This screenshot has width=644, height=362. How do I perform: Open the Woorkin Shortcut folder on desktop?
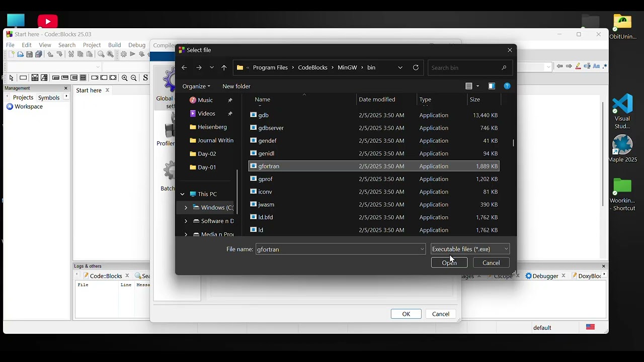pyautogui.click(x=622, y=195)
